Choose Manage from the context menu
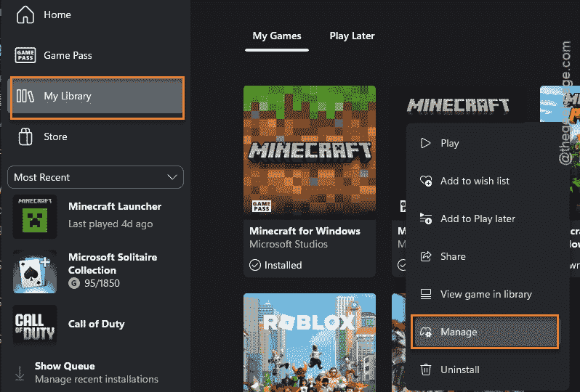Image resolution: width=580 pixels, height=392 pixels. point(485,332)
